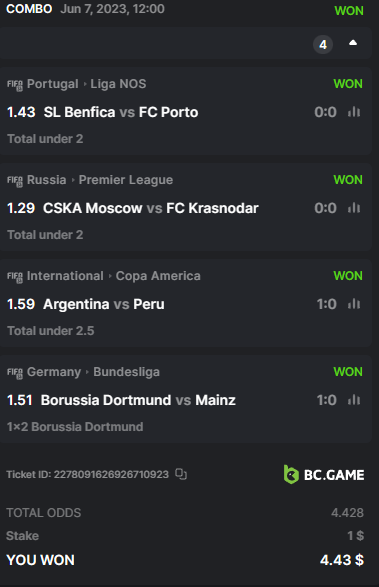Click the ticket ID number text

(x=111, y=474)
